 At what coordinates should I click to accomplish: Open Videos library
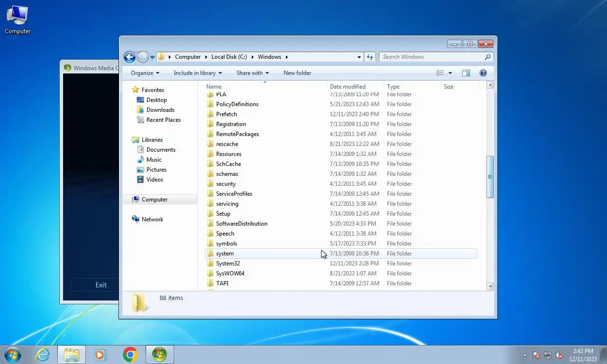click(155, 180)
